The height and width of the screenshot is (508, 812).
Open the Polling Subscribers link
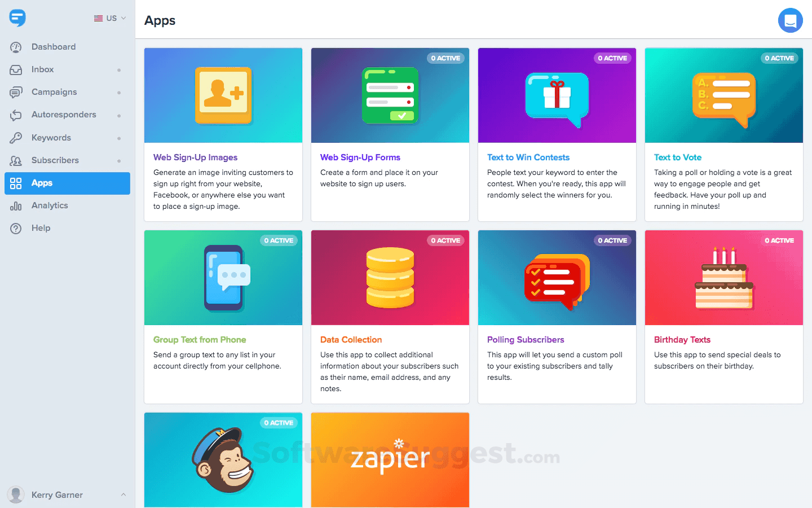pos(526,340)
